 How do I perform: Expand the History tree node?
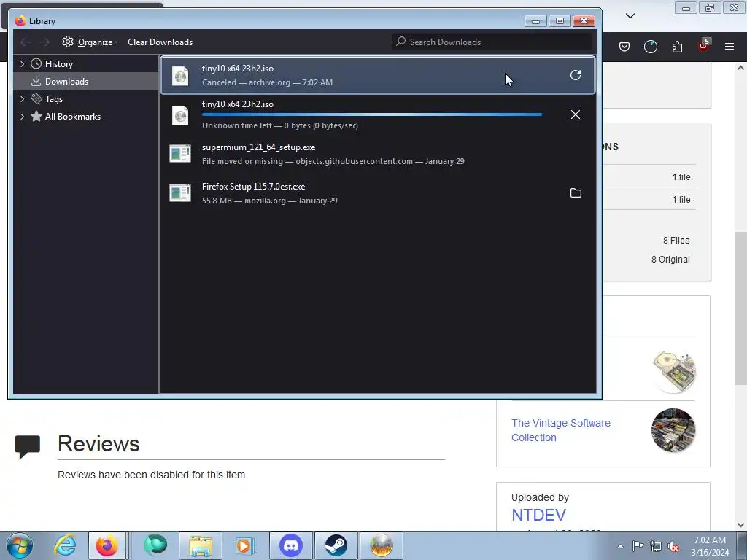click(22, 64)
